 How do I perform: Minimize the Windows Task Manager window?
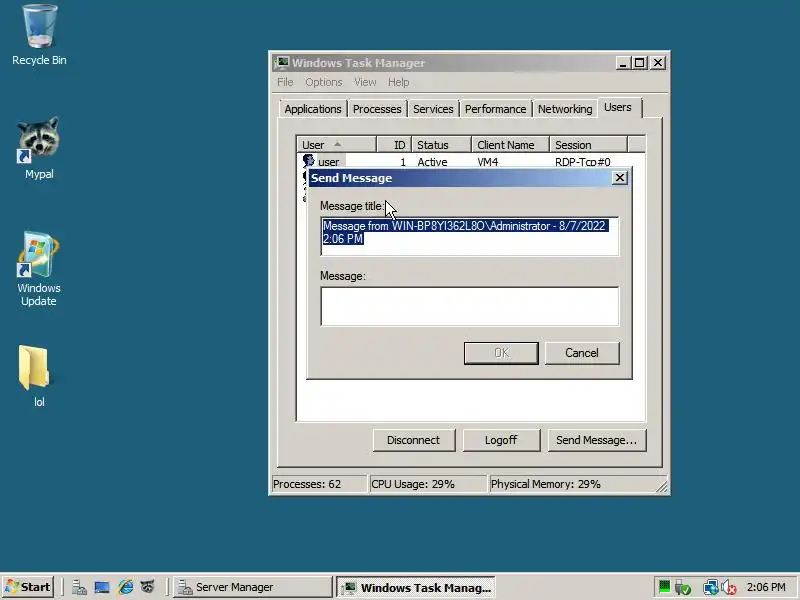click(x=622, y=63)
